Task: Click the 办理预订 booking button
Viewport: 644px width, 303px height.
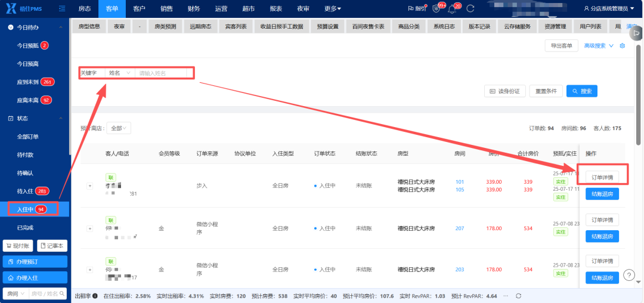Action: click(35, 261)
